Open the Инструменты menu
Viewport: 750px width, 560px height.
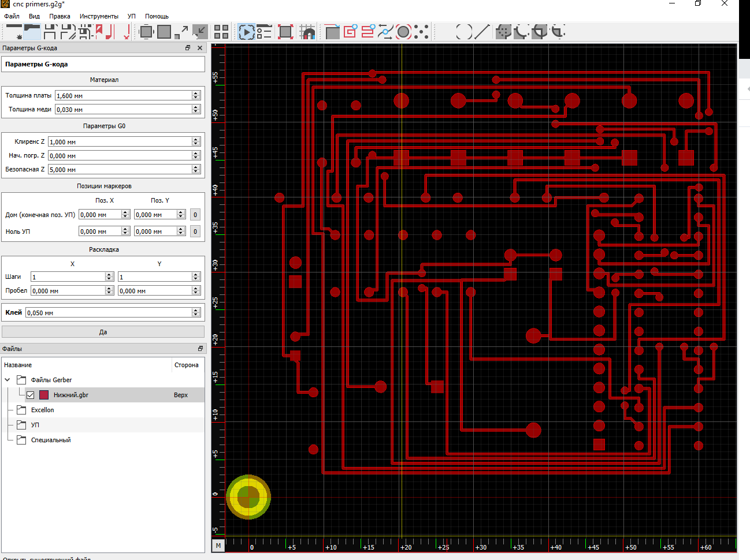pos(99,16)
